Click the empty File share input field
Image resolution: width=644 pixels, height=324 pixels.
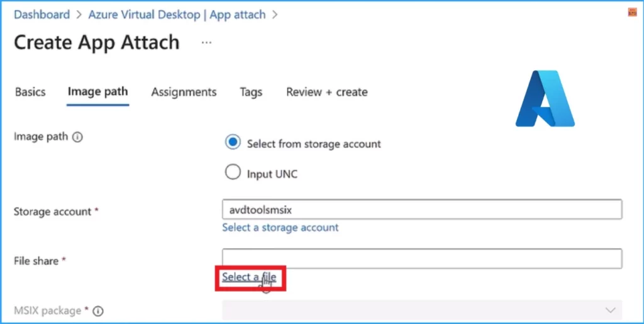421,259
